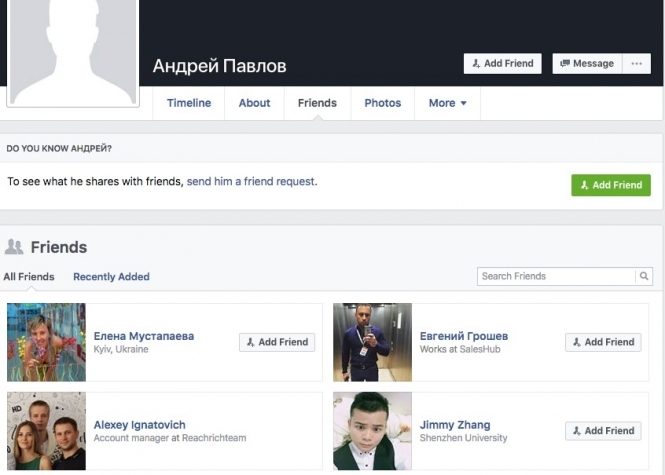Focus the Search Friends input field
Image resolution: width=665 pixels, height=475 pixels.
[x=556, y=276]
